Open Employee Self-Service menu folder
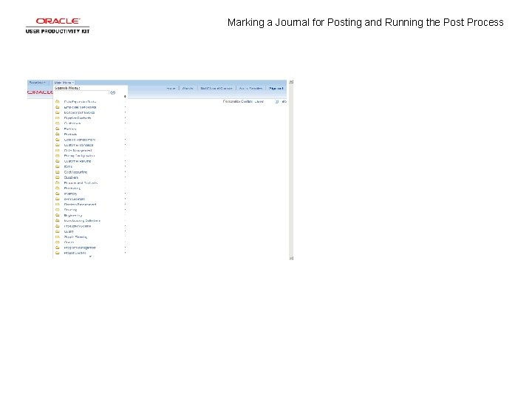Image resolution: width=532 pixels, height=399 pixels. (x=80, y=107)
